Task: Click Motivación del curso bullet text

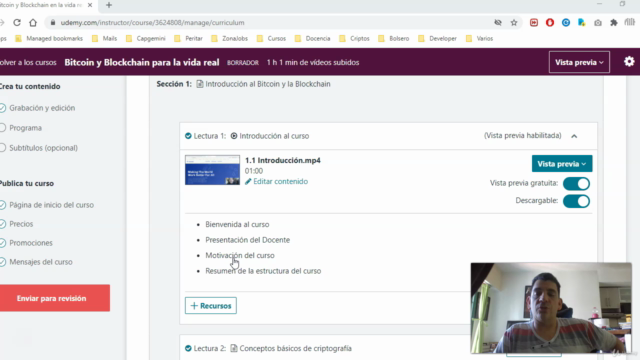Action: click(x=240, y=256)
